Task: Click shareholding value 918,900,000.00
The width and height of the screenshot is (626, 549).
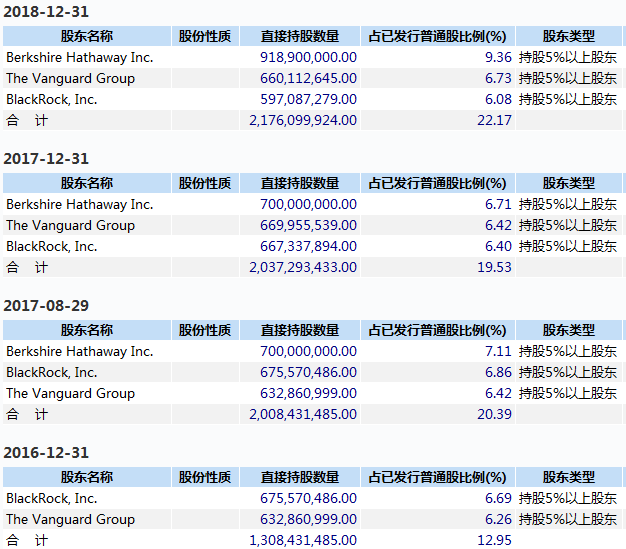Action: 308,57
